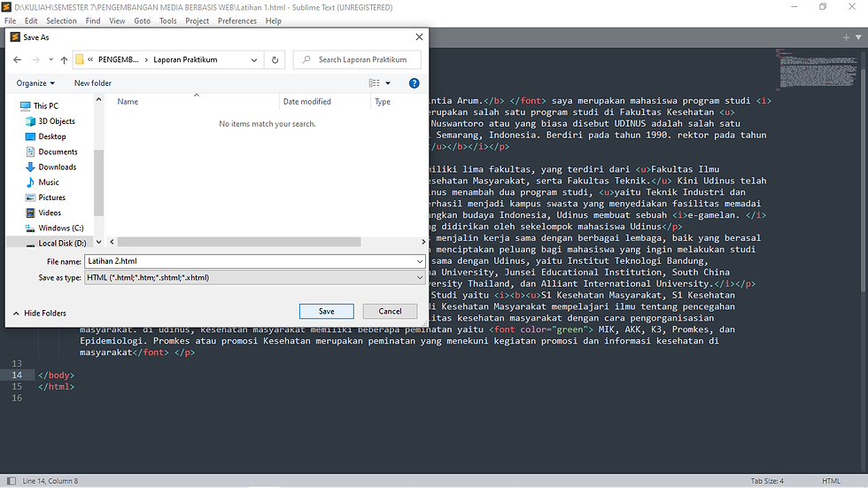Screen dimensions: 868x488
Task: Click the Sublime Text title bar icon
Action: click(7, 7)
